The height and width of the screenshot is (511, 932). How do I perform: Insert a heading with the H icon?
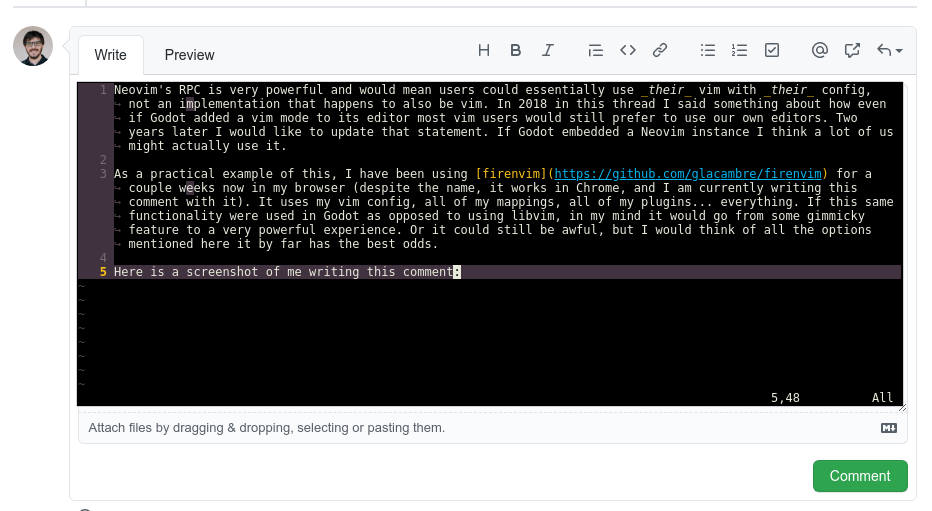[484, 51]
